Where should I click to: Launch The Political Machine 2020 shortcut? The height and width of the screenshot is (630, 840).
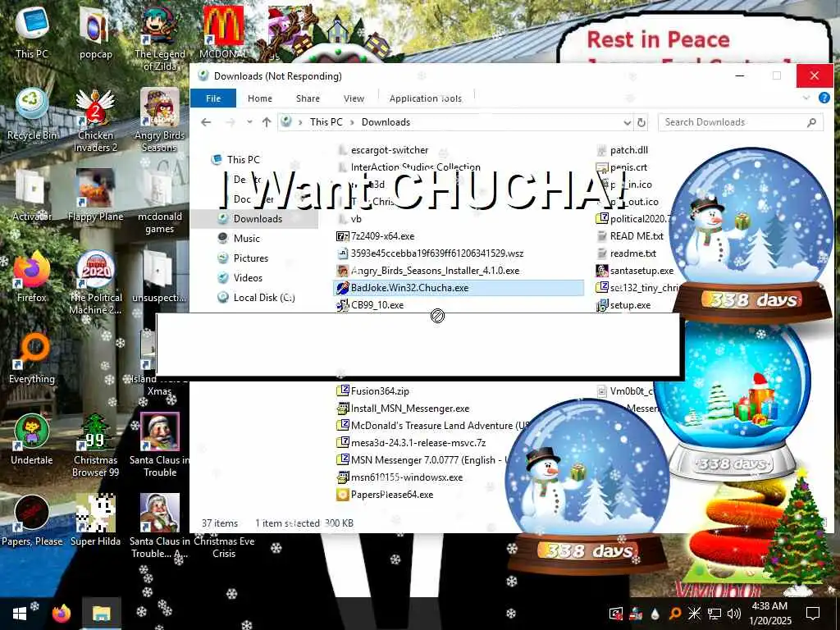(x=95, y=283)
